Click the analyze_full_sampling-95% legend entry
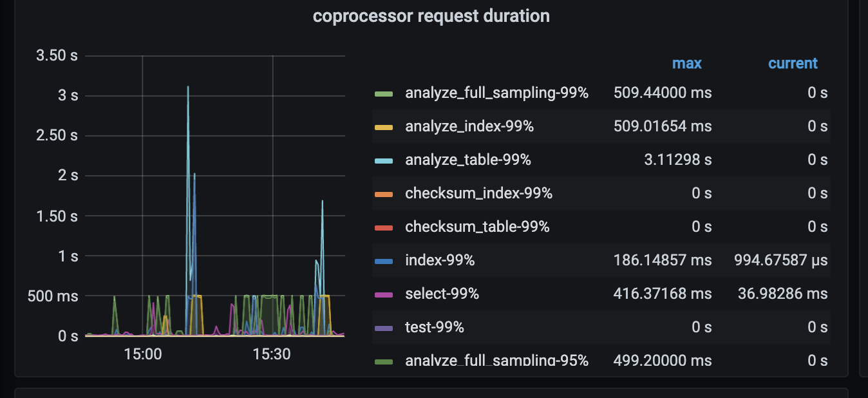The image size is (868, 398). 496,361
